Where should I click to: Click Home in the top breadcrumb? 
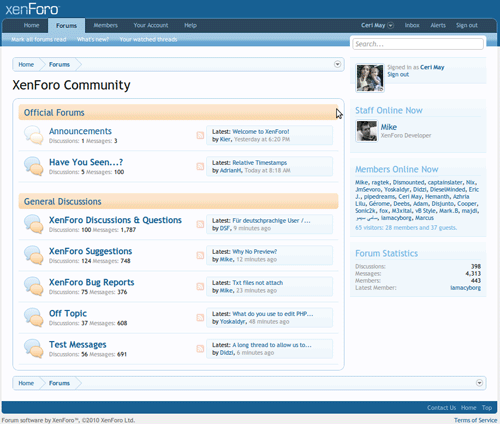(26, 64)
